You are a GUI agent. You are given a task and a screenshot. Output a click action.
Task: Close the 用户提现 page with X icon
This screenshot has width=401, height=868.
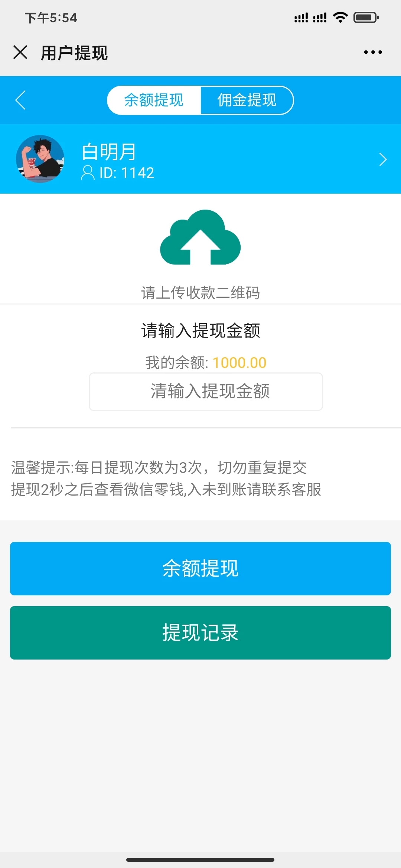[20, 52]
